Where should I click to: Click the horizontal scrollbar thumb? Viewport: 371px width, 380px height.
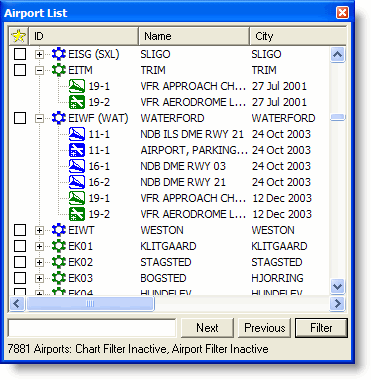90,303
